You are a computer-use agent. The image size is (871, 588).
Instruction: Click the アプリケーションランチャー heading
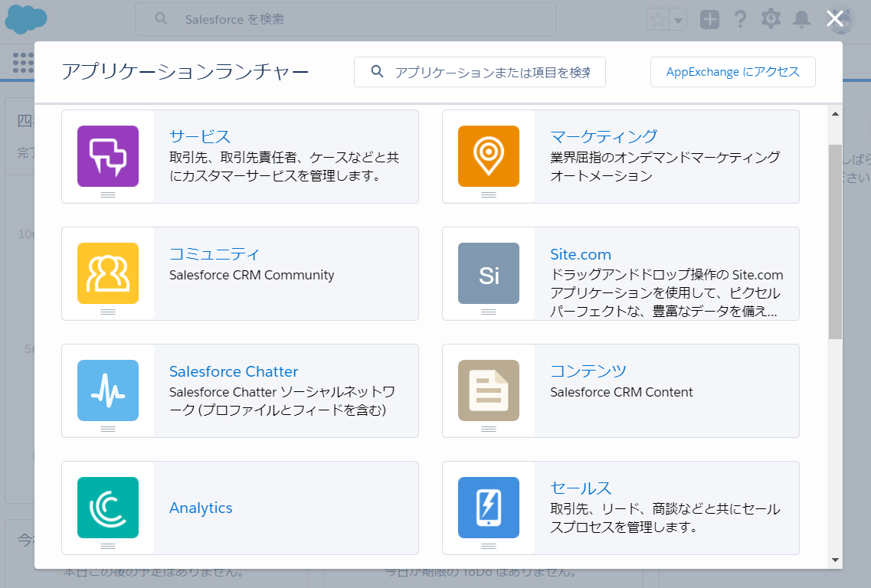(x=185, y=72)
